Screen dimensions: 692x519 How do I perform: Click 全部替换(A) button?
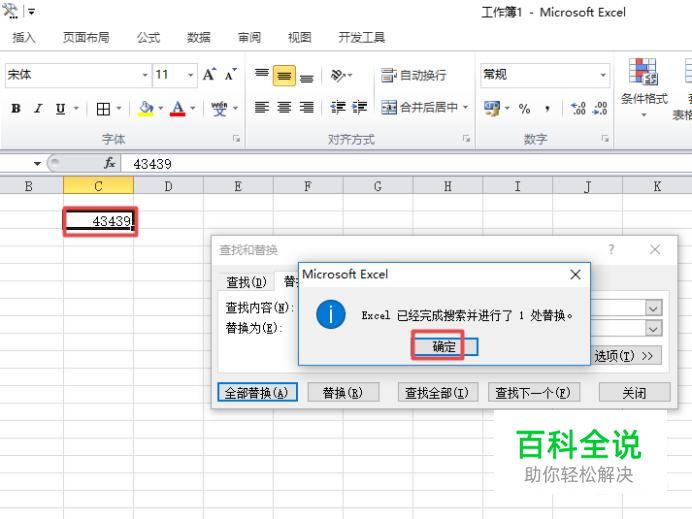point(257,392)
